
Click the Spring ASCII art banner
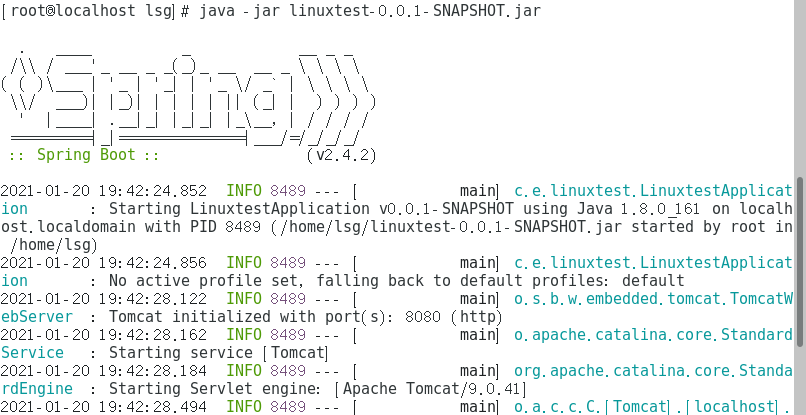pos(188,96)
